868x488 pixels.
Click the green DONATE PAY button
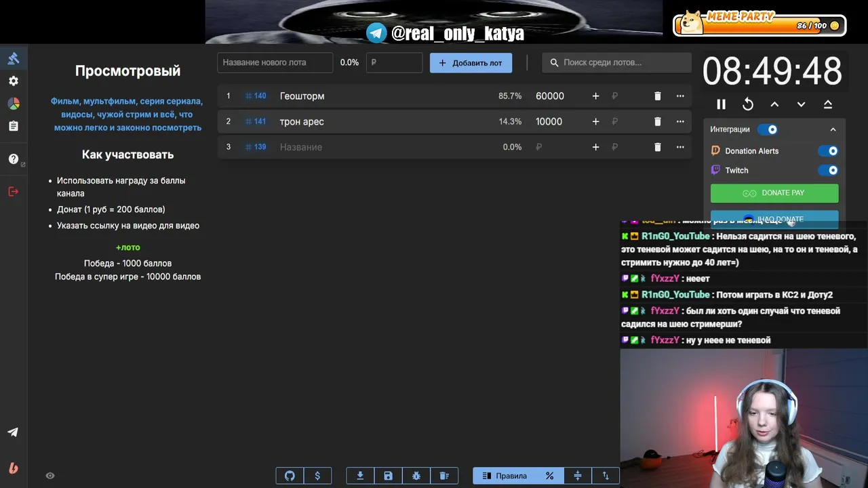coord(774,193)
